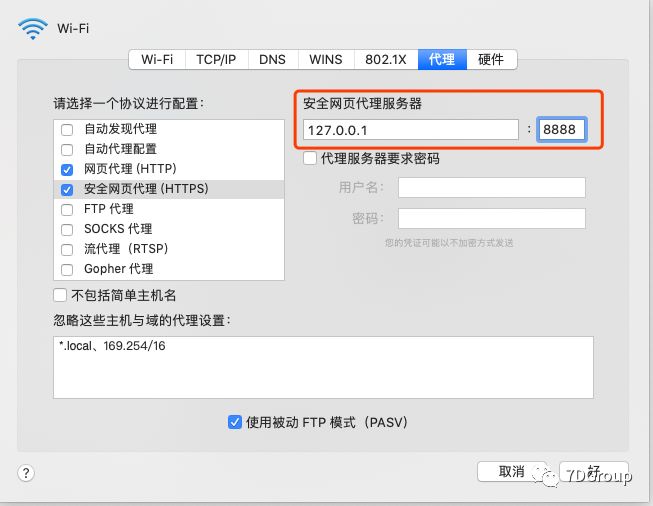Select the Gopher 代理 row label
The image size is (653, 506).
[x=119, y=269]
